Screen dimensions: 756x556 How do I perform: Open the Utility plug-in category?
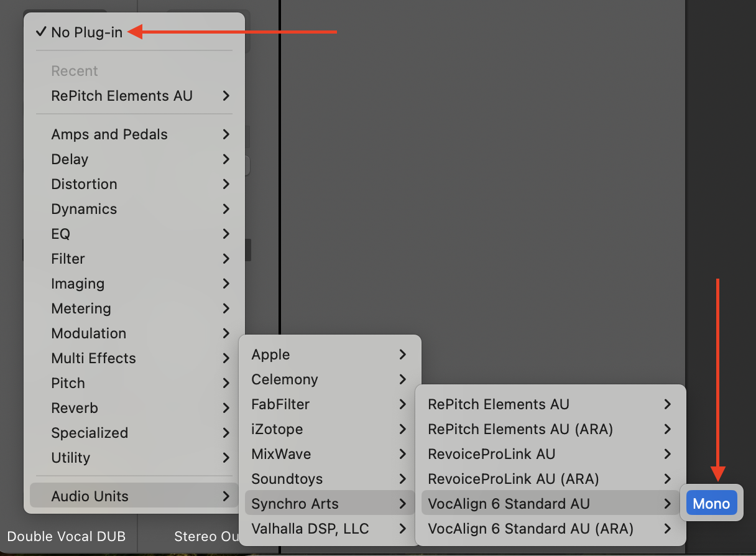click(71, 458)
